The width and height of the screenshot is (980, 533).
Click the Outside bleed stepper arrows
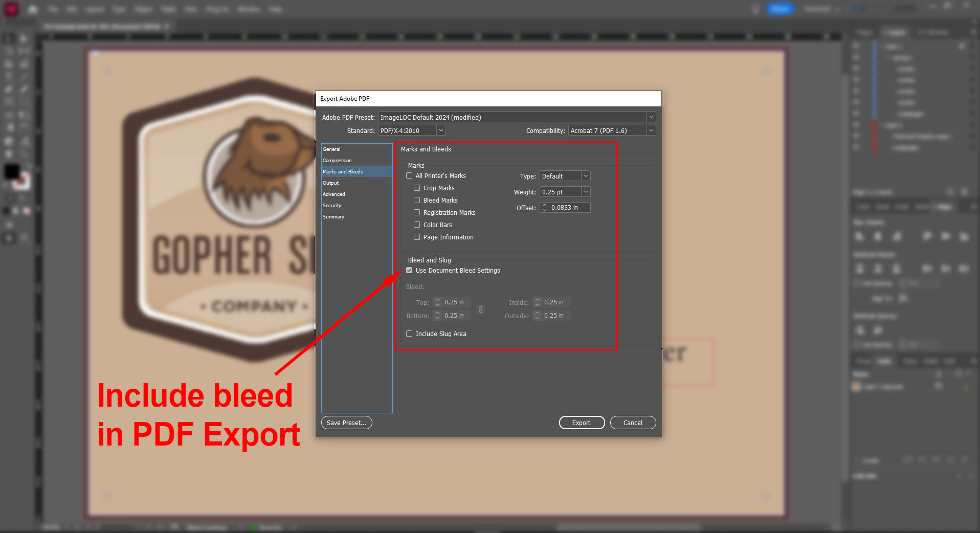coord(537,316)
